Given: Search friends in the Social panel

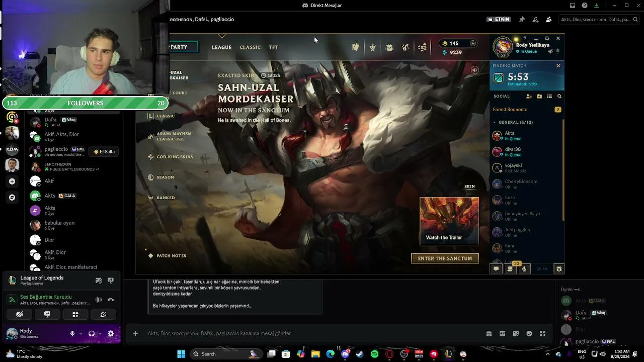Looking at the screenshot, I should tap(559, 96).
